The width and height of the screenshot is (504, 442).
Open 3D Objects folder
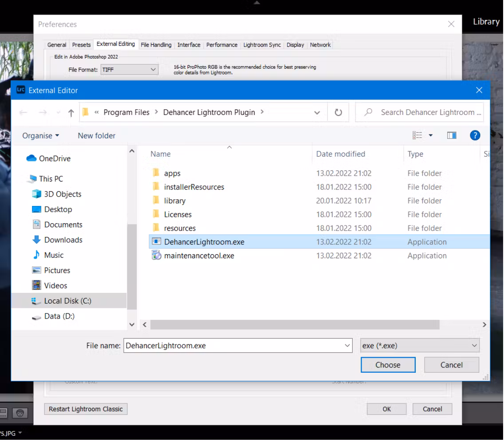pos(57,194)
